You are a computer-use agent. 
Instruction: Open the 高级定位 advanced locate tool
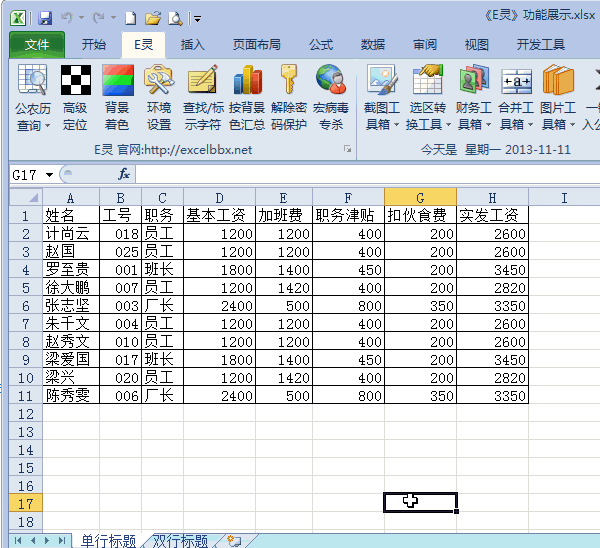tap(75, 80)
